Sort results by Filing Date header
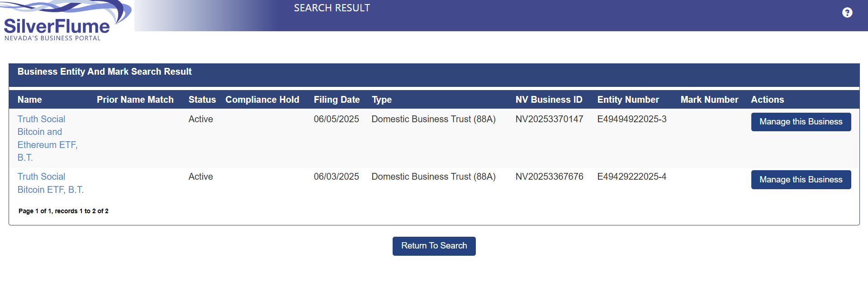 tap(337, 100)
